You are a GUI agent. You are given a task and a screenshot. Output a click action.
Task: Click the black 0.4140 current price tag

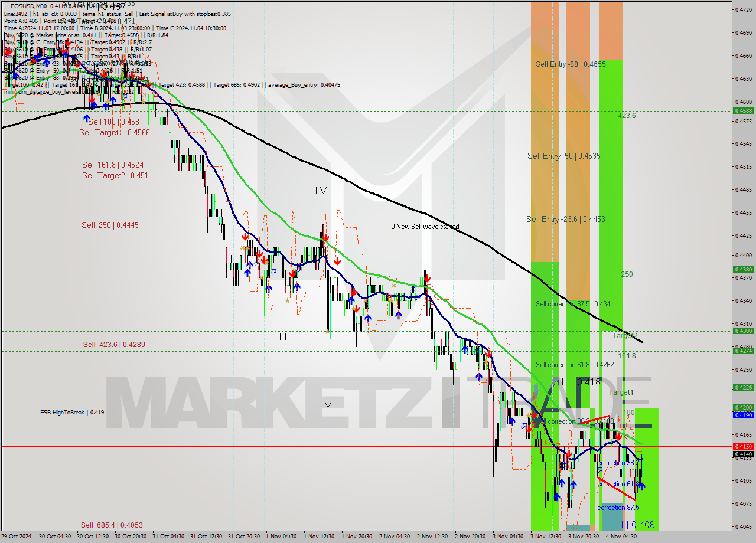click(x=743, y=454)
